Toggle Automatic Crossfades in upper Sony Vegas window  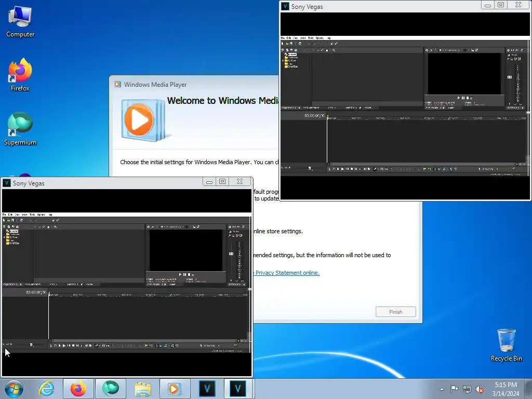click(x=440, y=169)
